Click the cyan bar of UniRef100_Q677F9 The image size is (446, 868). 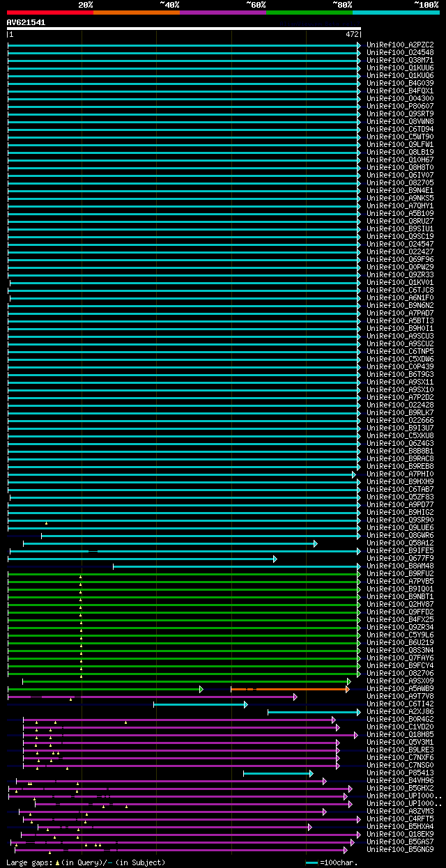pyautogui.click(x=142, y=559)
